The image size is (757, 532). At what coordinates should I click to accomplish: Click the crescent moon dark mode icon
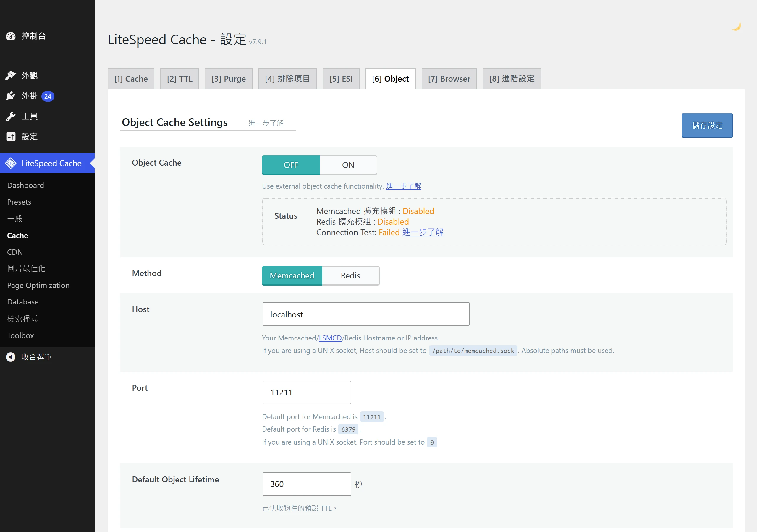736,26
